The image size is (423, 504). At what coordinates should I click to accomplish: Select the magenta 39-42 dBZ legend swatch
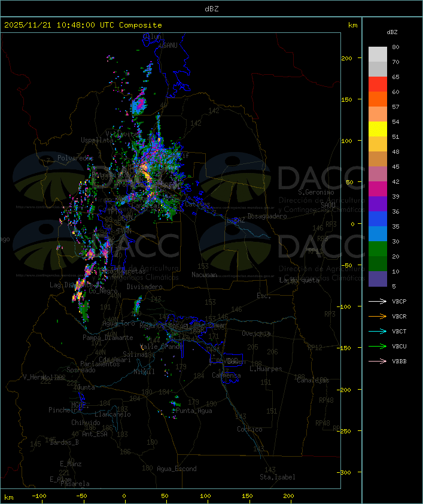point(378,189)
